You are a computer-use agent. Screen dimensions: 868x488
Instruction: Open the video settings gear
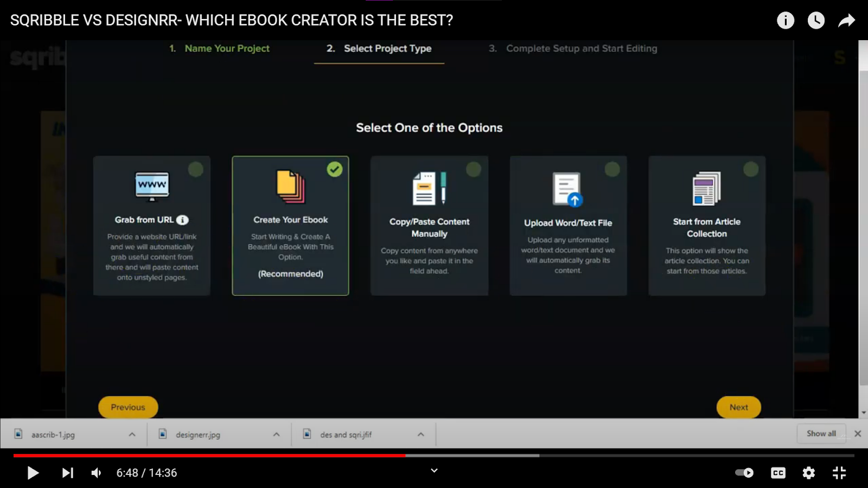[x=809, y=473]
